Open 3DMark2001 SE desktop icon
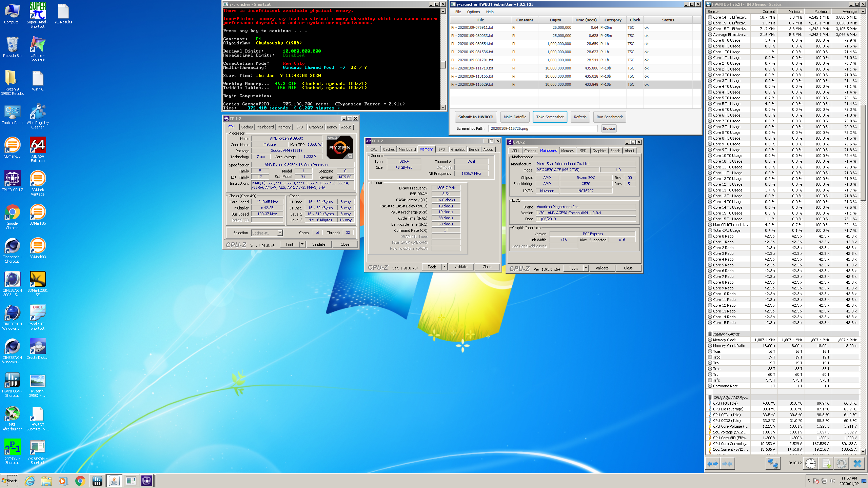Viewport: 868px width, 488px height. [x=38, y=284]
